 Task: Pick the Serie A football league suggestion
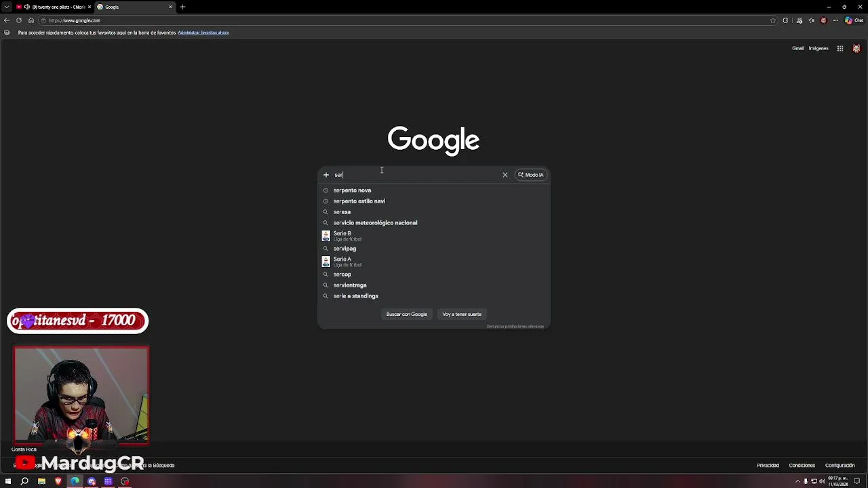pyautogui.click(x=433, y=262)
